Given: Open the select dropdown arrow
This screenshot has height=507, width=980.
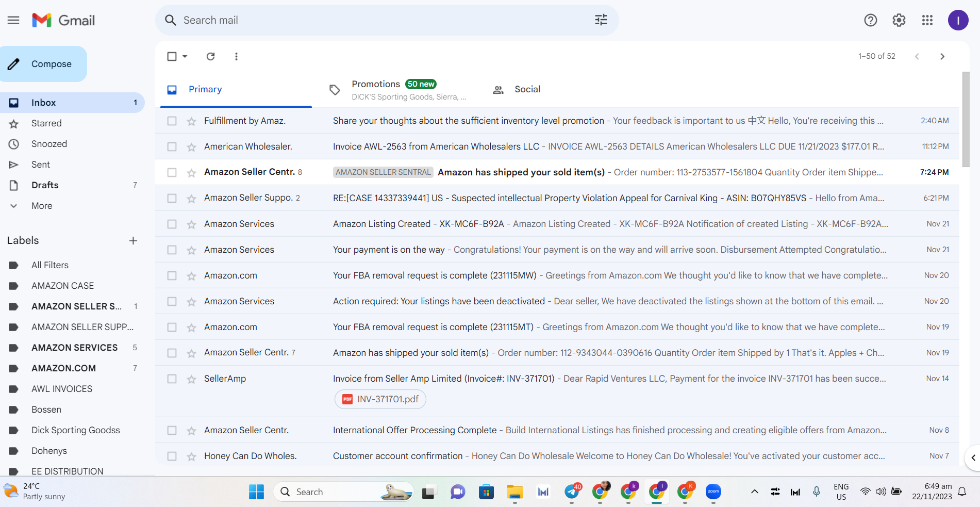Looking at the screenshot, I should click(x=185, y=56).
